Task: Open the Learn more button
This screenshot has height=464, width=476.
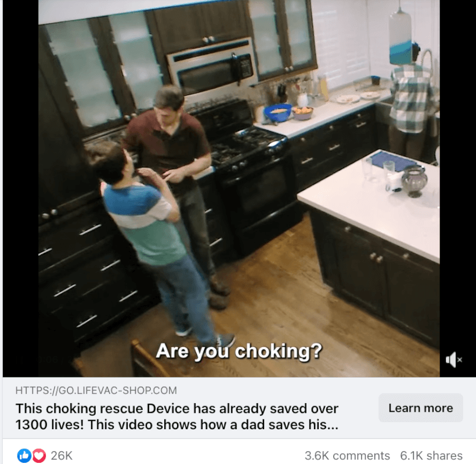Action: click(421, 408)
